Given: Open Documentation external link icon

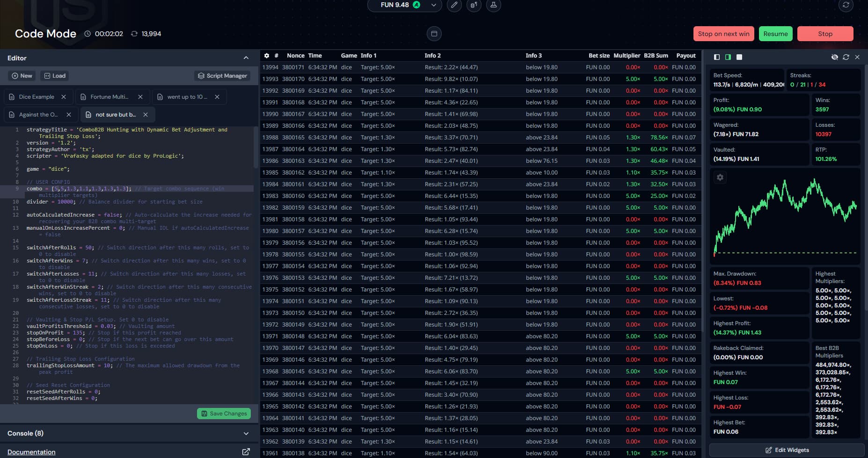Looking at the screenshot, I should [x=246, y=452].
